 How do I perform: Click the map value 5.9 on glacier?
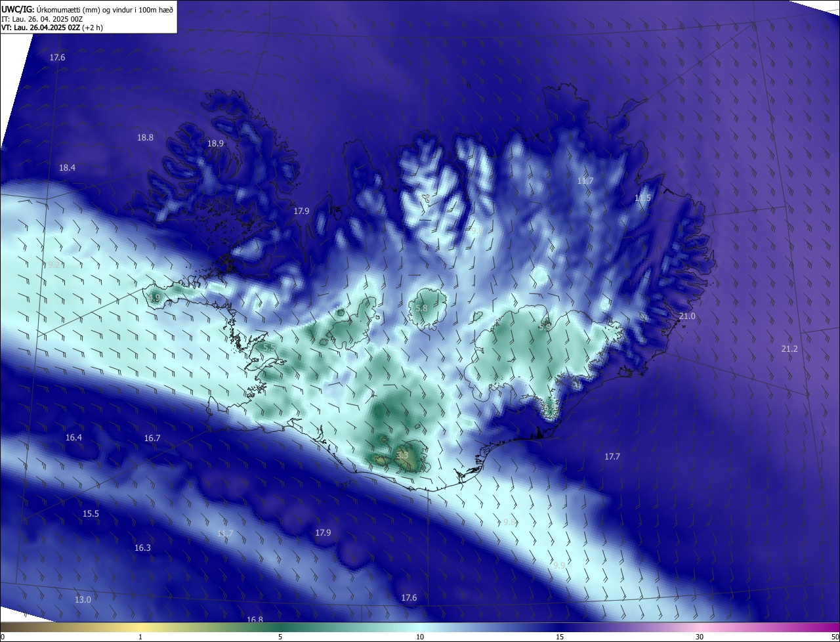point(545,326)
